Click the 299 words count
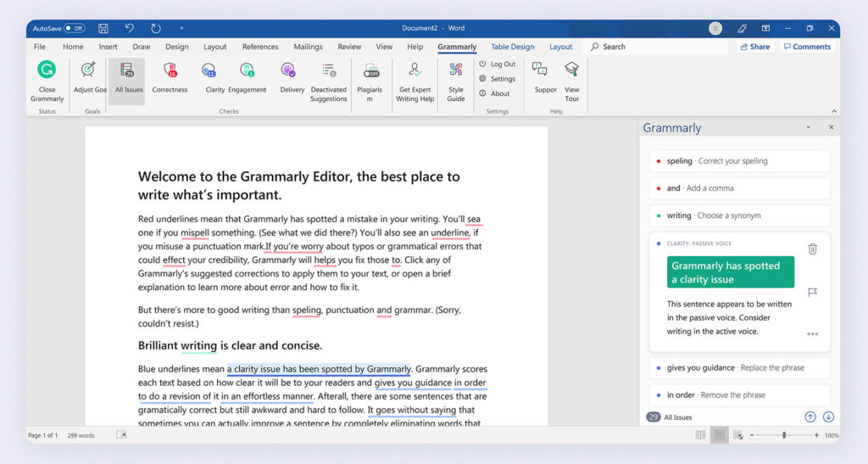The height and width of the screenshot is (464, 868). point(81,435)
